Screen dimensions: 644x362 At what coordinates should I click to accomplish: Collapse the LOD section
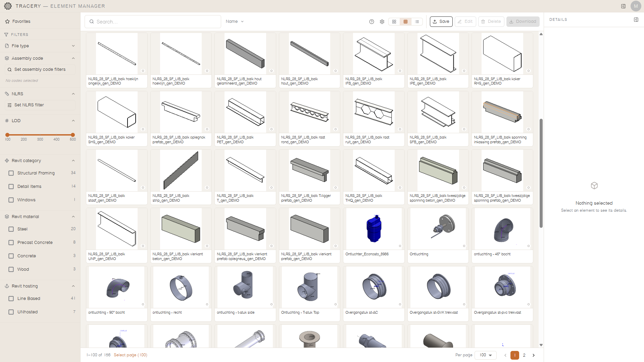coord(73,121)
